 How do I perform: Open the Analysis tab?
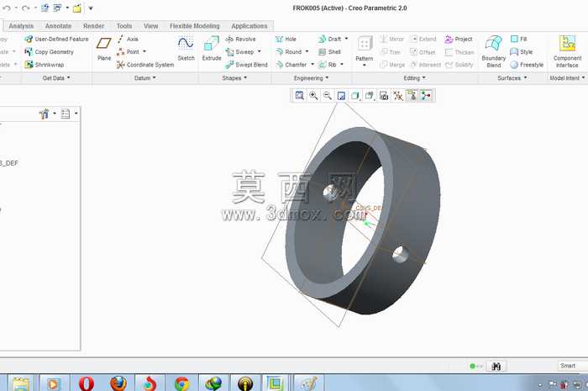pos(21,26)
